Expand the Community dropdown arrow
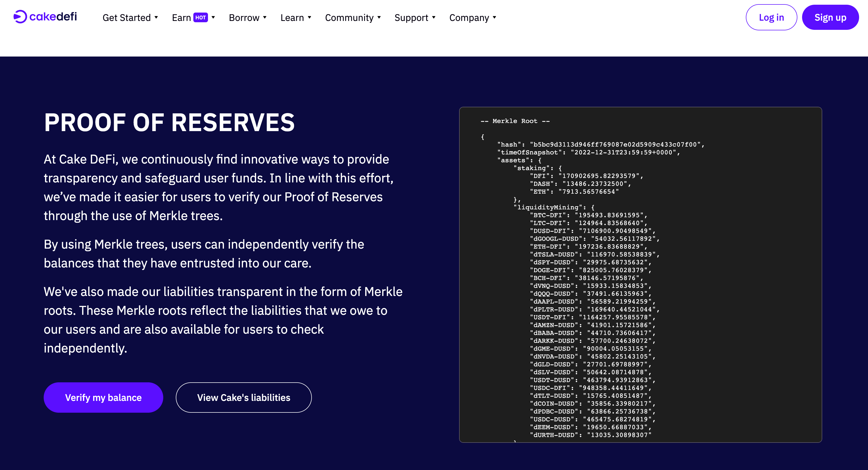 [379, 17]
